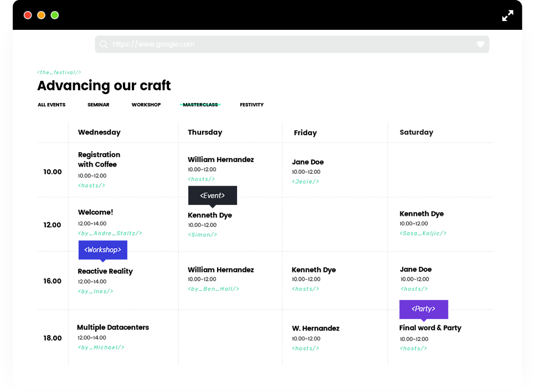Select the Seminar filter tab
The image size is (535, 392).
(x=98, y=105)
